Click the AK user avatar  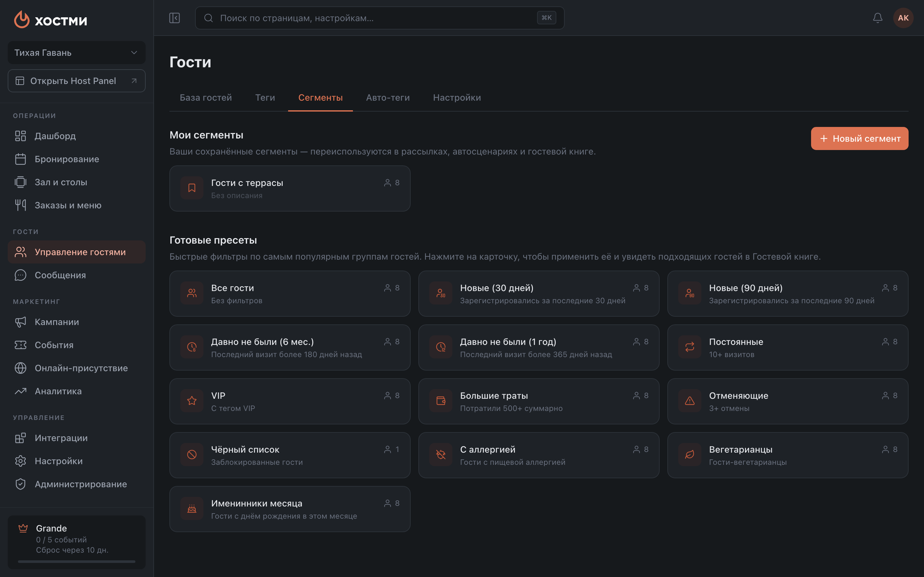point(903,18)
